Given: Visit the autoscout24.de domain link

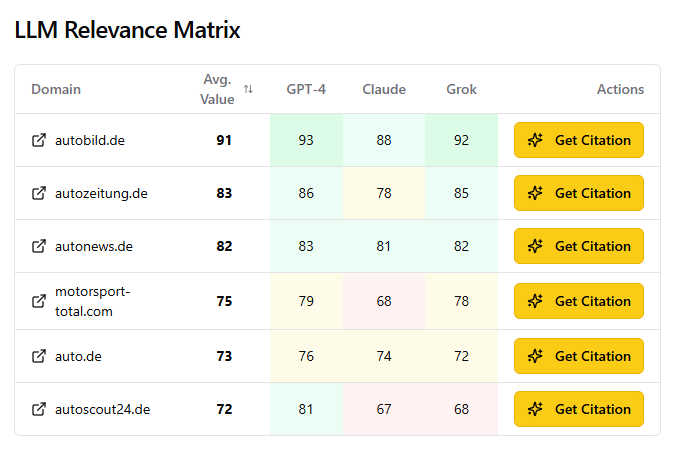Looking at the screenshot, I should coord(104,409).
